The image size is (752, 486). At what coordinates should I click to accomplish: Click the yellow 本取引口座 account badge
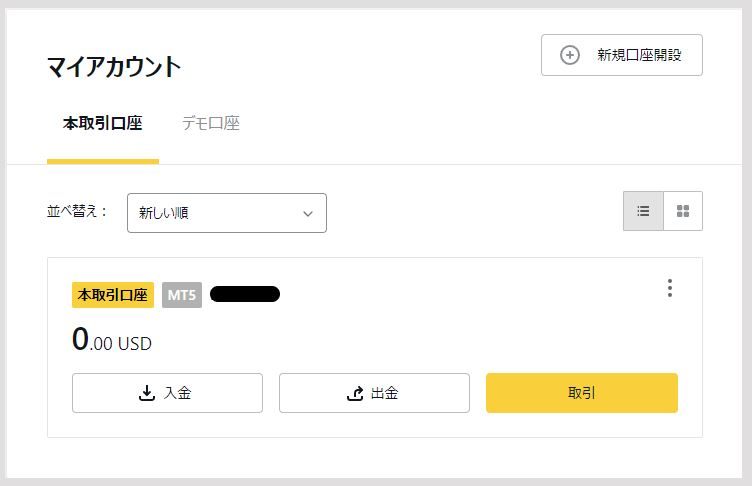coord(113,295)
